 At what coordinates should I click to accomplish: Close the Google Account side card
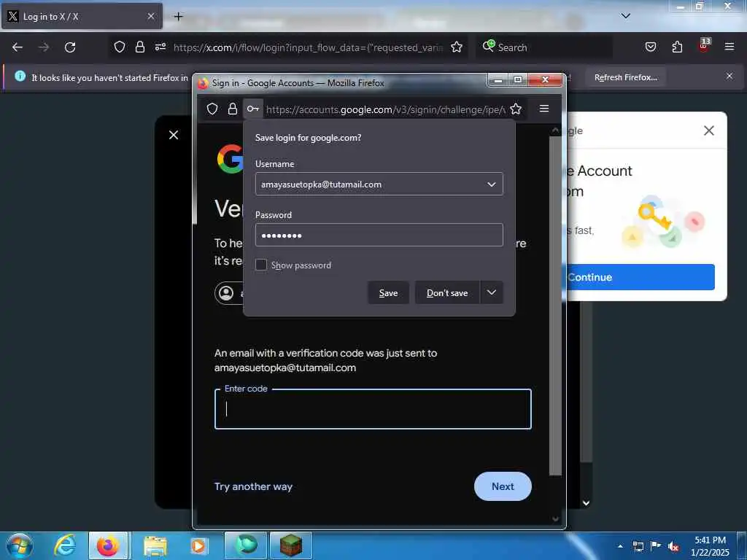pyautogui.click(x=709, y=131)
